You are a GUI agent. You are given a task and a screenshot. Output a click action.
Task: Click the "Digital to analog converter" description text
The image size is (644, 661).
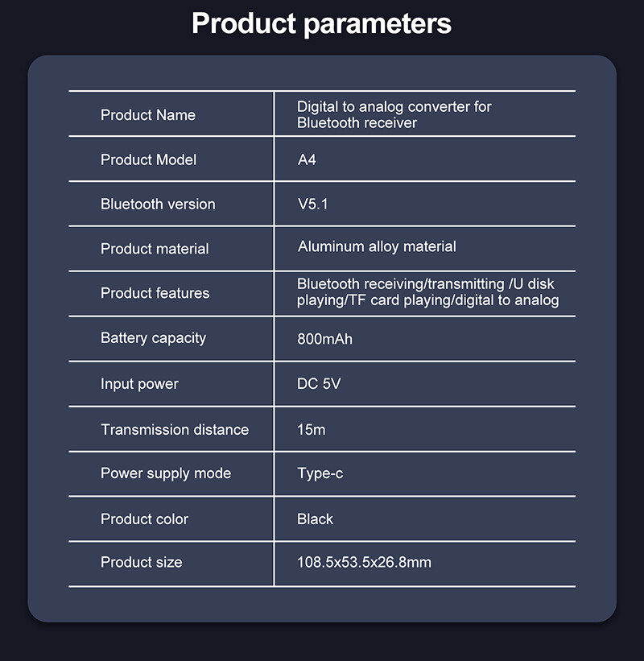point(394,114)
